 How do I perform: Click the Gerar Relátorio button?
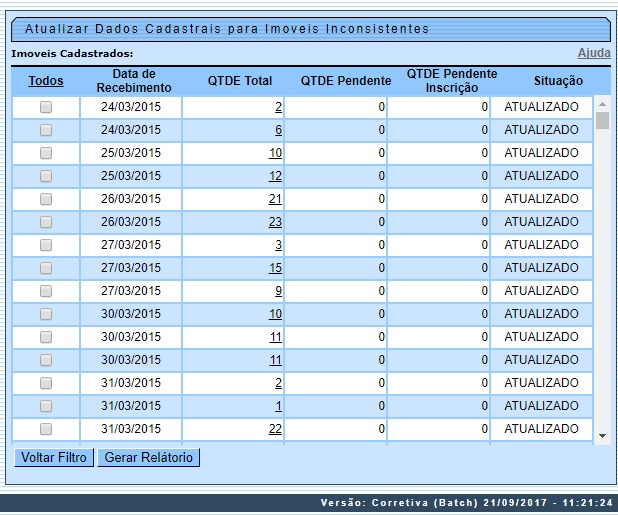[x=149, y=458]
